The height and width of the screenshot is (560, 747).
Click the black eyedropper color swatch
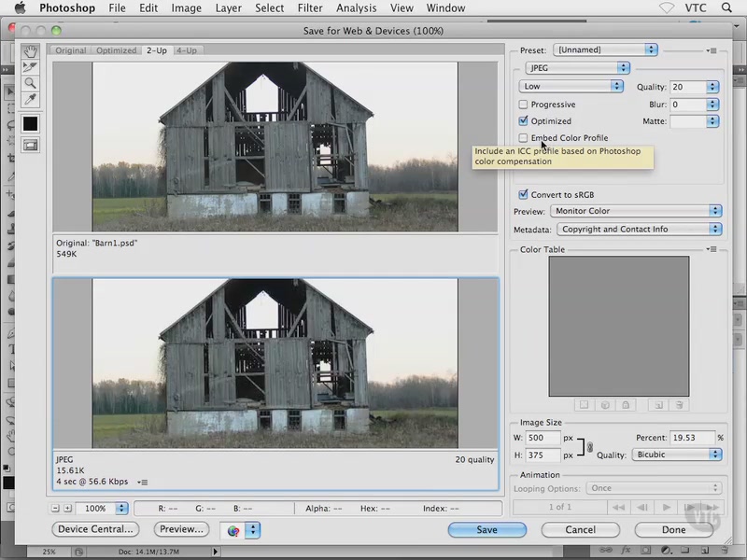tap(30, 124)
